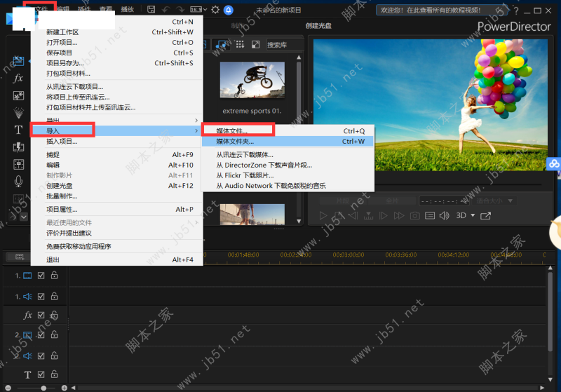Toggle checkbox for the title T track
Image resolution: width=561 pixels, height=392 pixels.
click(41, 374)
